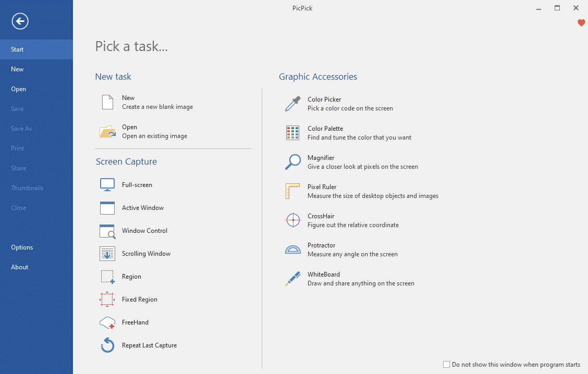Open the Color Palette swatch grid
This screenshot has width=588, height=374.
293,133
